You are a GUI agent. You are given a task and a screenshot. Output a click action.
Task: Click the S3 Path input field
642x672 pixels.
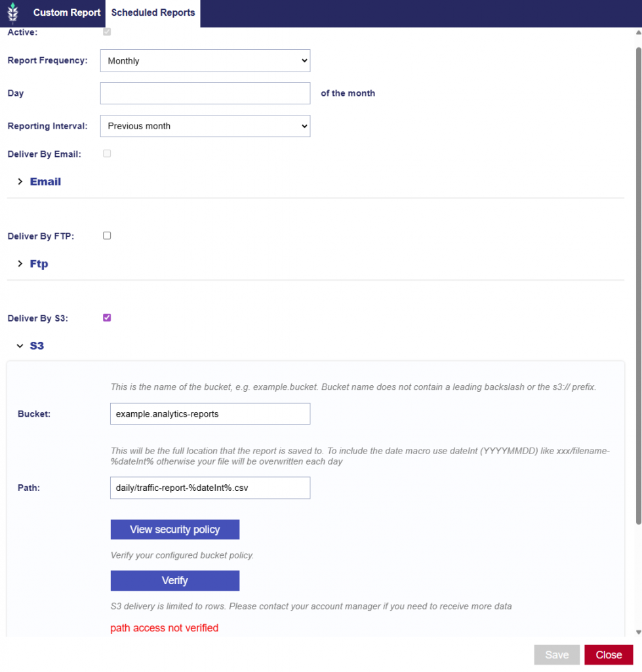[x=210, y=488]
